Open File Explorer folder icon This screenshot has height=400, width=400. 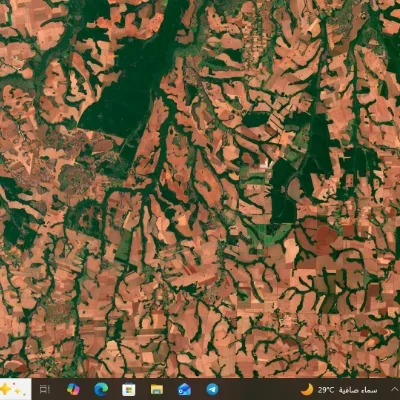click(157, 389)
